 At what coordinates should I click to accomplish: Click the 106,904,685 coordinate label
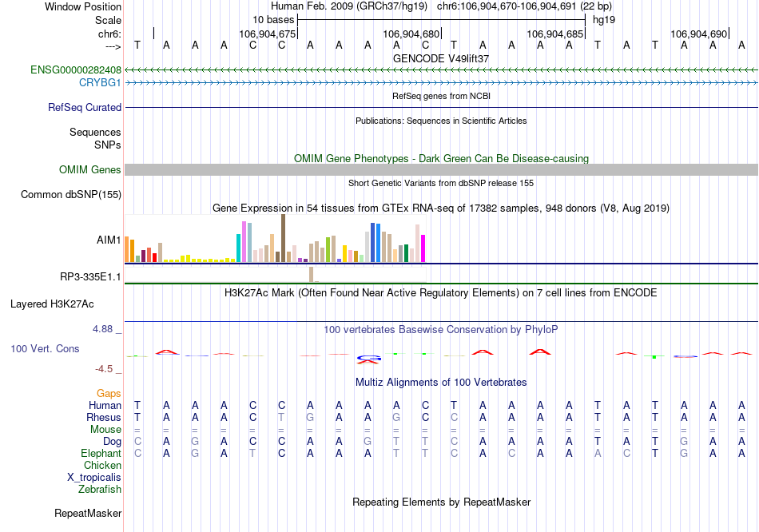click(x=554, y=34)
